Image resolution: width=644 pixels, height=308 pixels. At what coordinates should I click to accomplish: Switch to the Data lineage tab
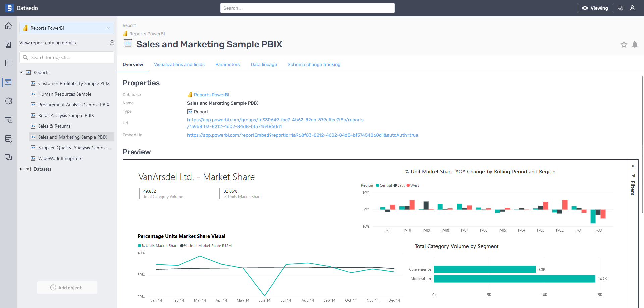click(264, 64)
